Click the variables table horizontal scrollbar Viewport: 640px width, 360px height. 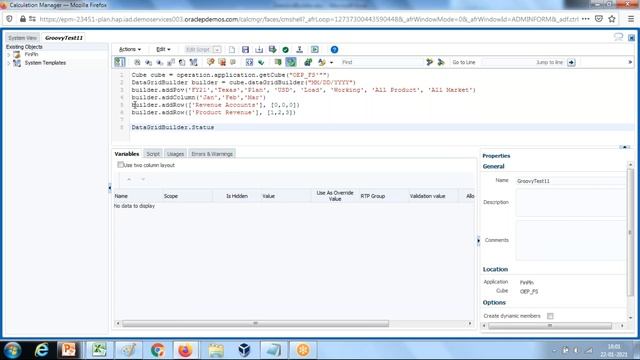(x=255, y=323)
